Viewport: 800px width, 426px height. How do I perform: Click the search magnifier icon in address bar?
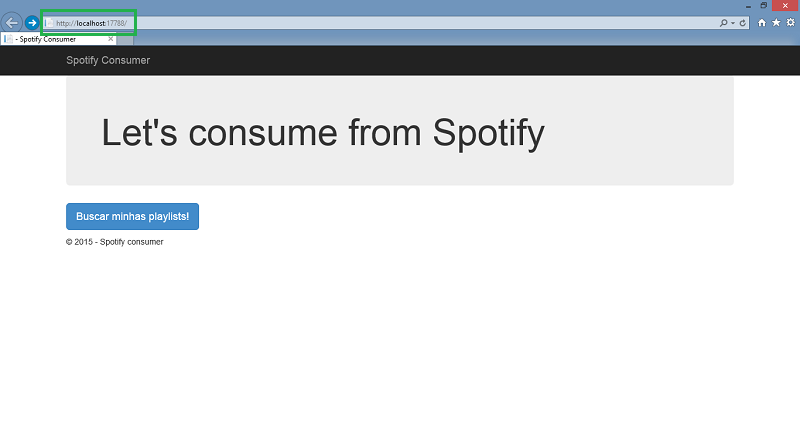[x=723, y=22]
